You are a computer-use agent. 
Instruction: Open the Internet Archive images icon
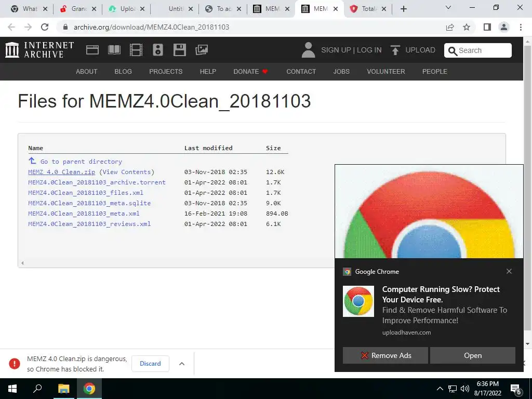click(x=202, y=50)
